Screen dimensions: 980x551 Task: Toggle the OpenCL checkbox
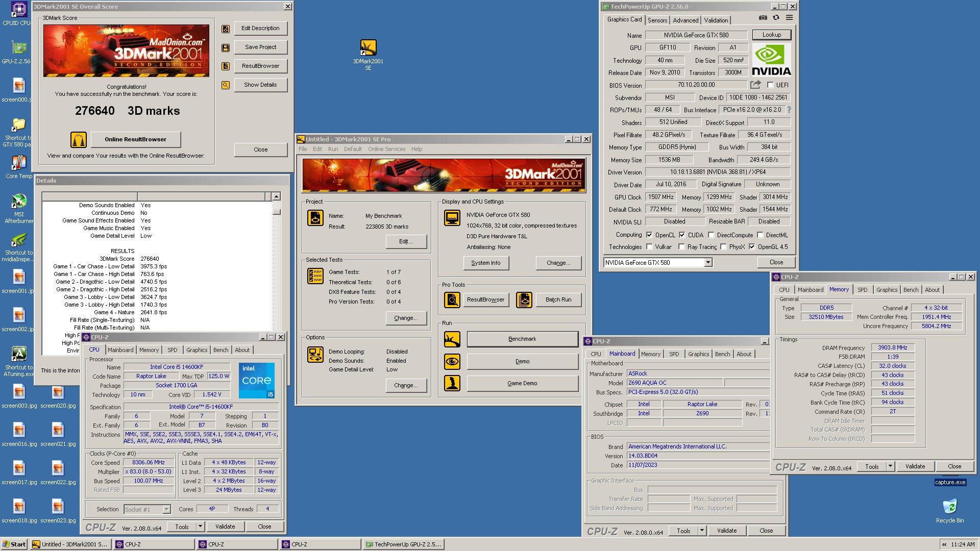(x=649, y=235)
